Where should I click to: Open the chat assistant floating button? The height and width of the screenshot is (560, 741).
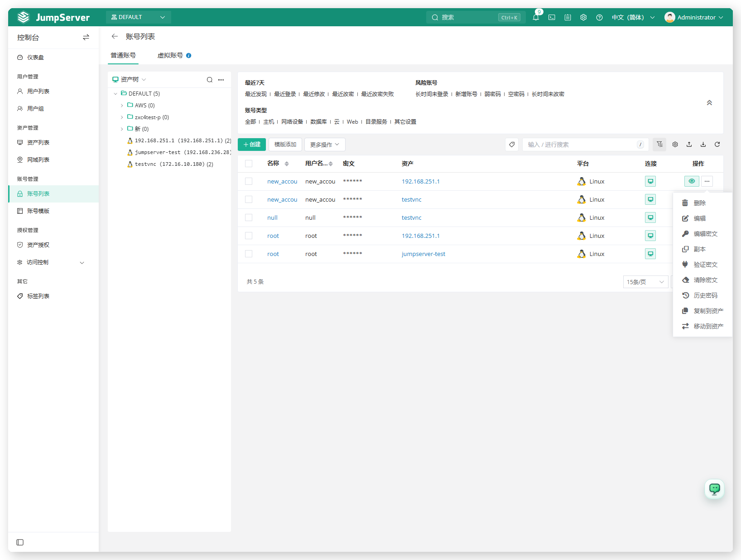tap(714, 489)
